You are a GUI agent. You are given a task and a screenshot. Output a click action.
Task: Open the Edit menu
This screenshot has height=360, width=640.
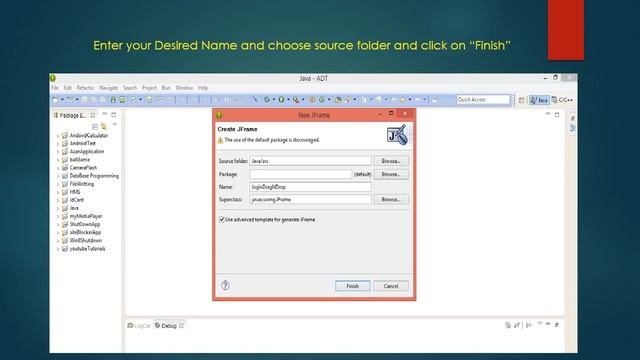(x=67, y=88)
